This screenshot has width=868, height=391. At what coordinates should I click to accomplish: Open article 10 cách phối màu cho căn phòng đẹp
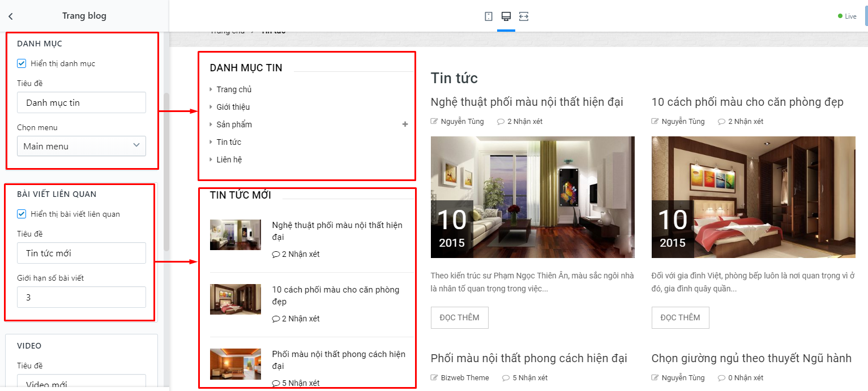pyautogui.click(x=747, y=102)
